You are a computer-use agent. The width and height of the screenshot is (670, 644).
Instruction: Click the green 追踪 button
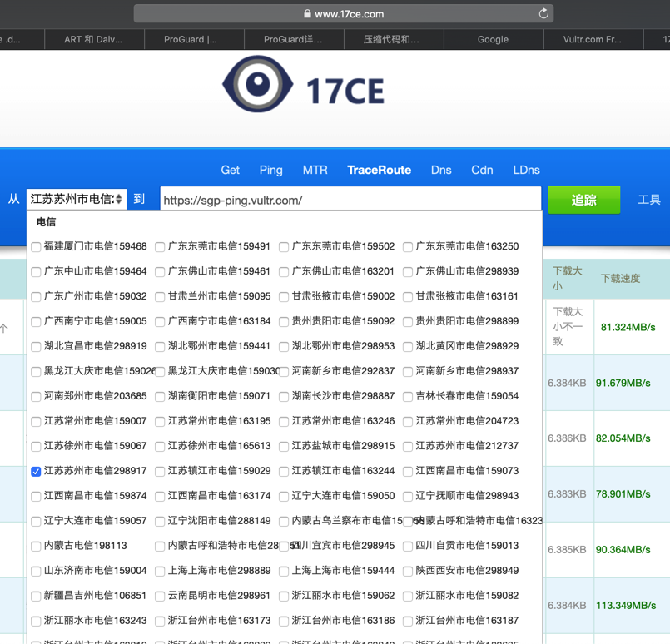583,200
